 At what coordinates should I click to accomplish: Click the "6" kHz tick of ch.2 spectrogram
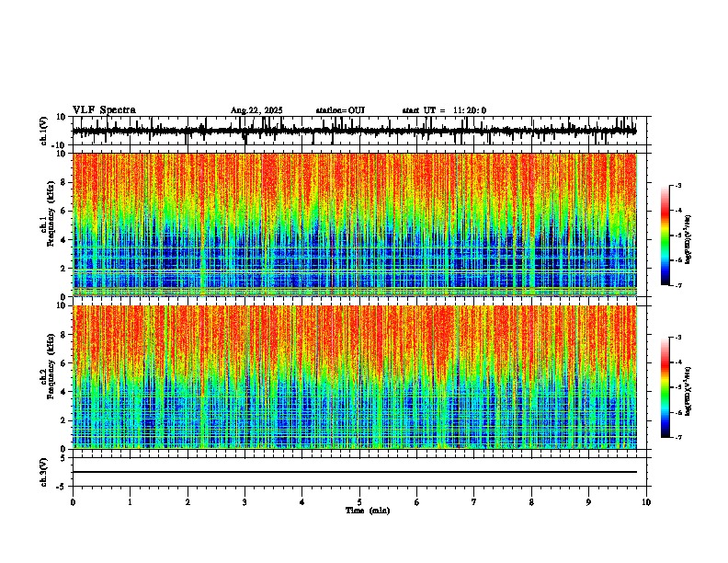(64, 363)
